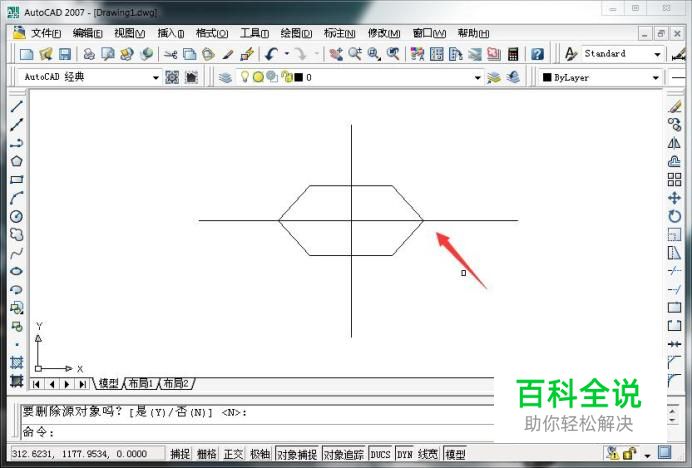Toggle DYN dynamic input
The height and width of the screenshot is (468, 692).
405,453
